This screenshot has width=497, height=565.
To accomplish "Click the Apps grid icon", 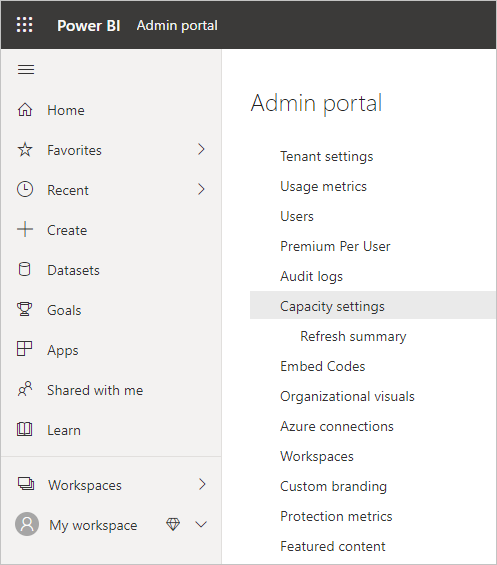I will [x=25, y=349].
